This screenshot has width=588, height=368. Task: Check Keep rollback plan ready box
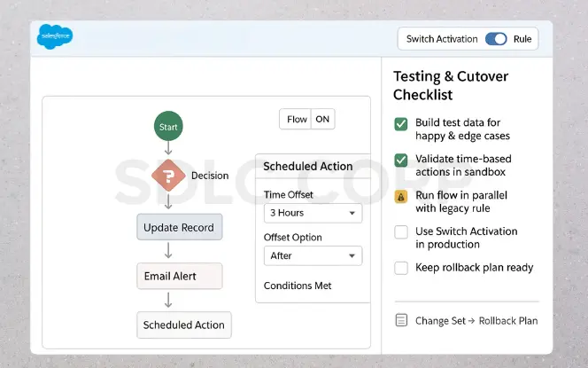click(401, 268)
